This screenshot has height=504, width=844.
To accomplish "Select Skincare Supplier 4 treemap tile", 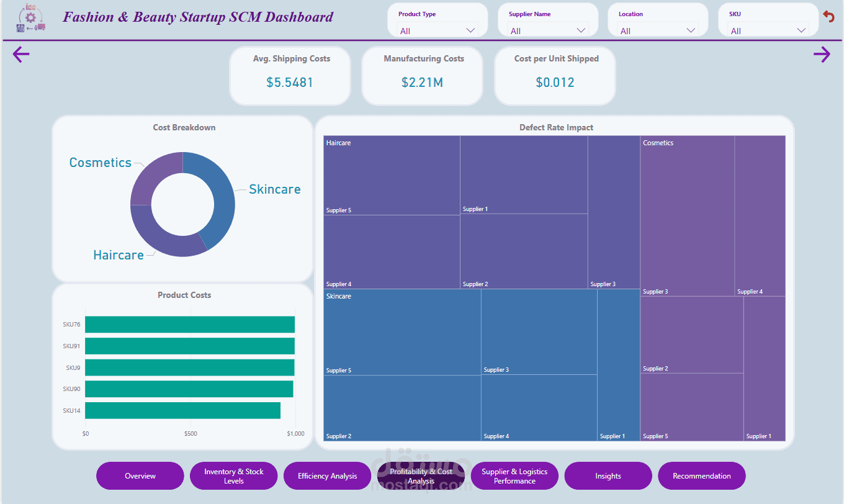I will click(539, 408).
